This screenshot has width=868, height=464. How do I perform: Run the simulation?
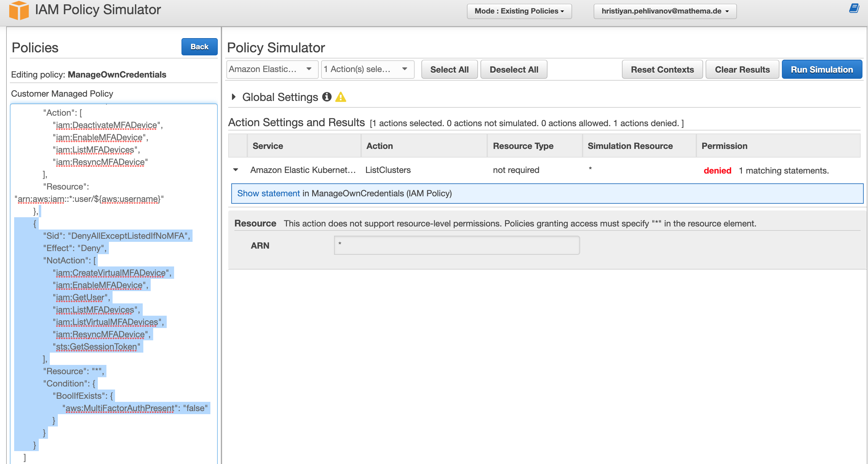(822, 70)
